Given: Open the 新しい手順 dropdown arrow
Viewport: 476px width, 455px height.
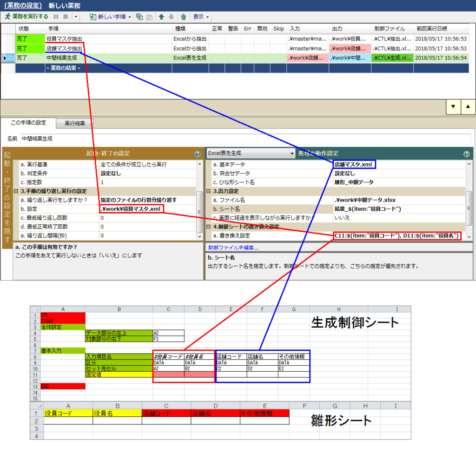Looking at the screenshot, I should coord(130,17).
